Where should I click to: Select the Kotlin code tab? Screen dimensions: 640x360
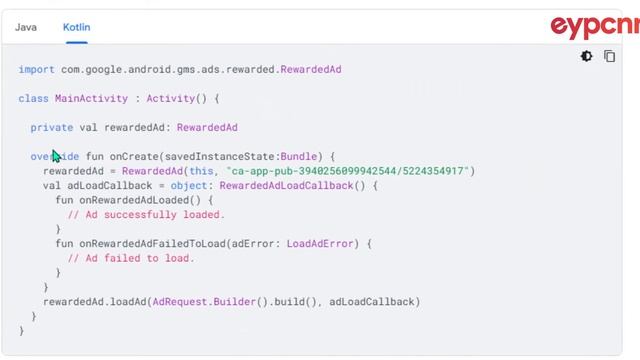[x=77, y=27]
